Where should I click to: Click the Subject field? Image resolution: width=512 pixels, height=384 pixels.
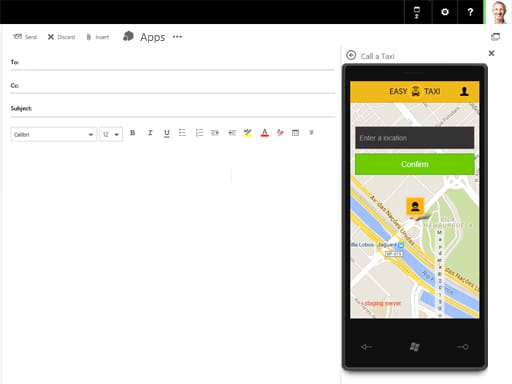tap(172, 109)
